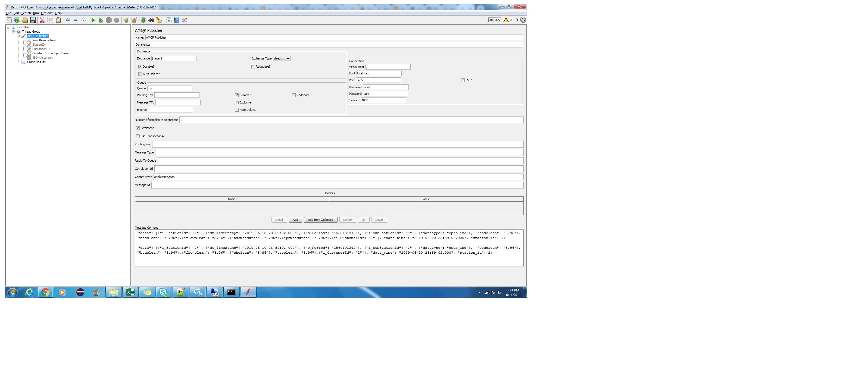Collapse the AMQP Publisher tree node
This screenshot has width=868, height=384.
click(18, 36)
